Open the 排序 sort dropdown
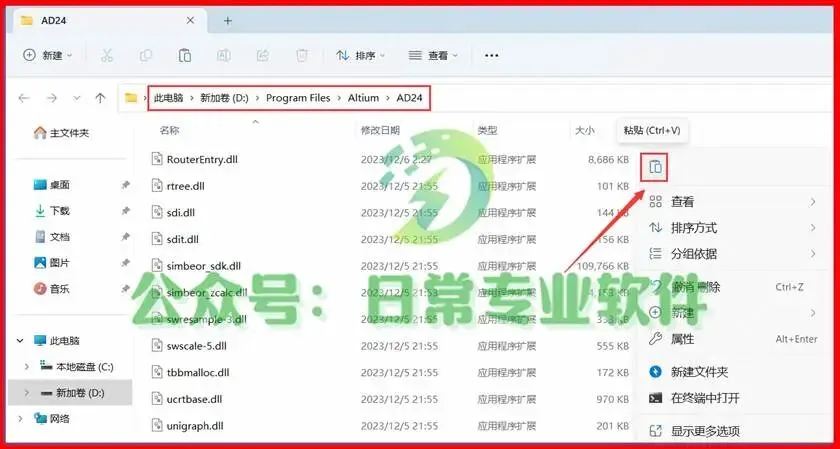The width and height of the screenshot is (840, 449). (x=360, y=55)
